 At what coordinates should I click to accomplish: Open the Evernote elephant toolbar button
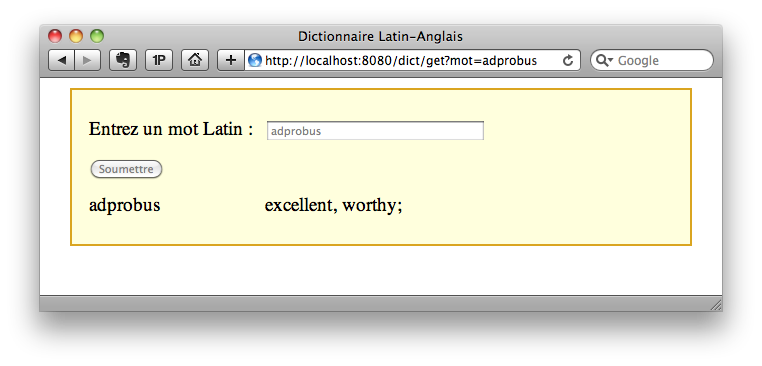(123, 60)
